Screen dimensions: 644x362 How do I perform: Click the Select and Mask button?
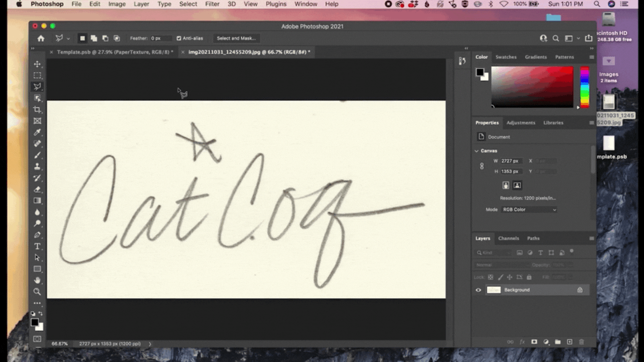click(x=236, y=38)
